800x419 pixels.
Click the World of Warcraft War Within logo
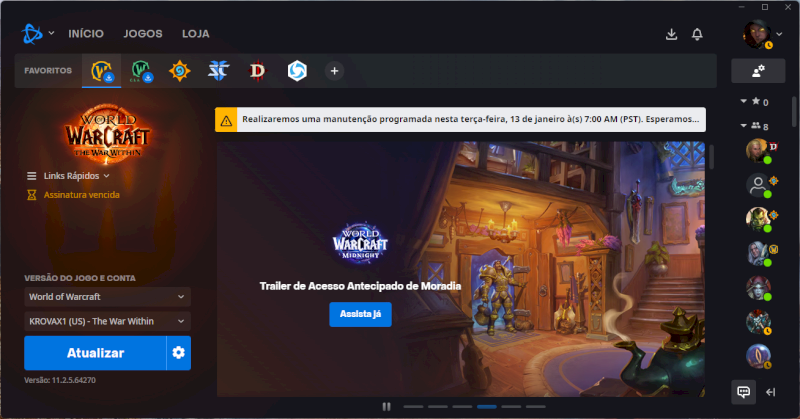tap(107, 134)
